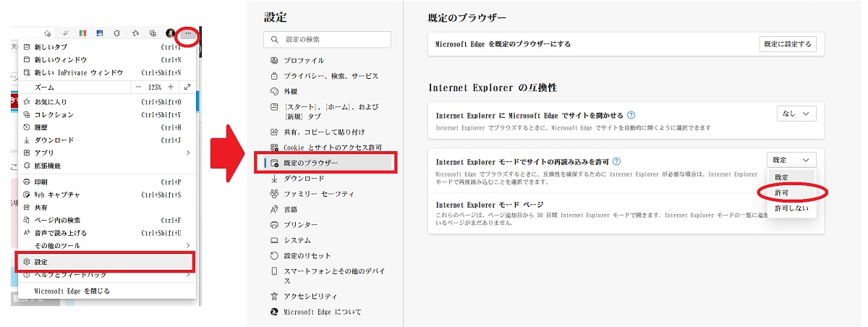
Task: Select Microsoft Edge を閉じる menu entry
Action: pyautogui.click(x=106, y=291)
